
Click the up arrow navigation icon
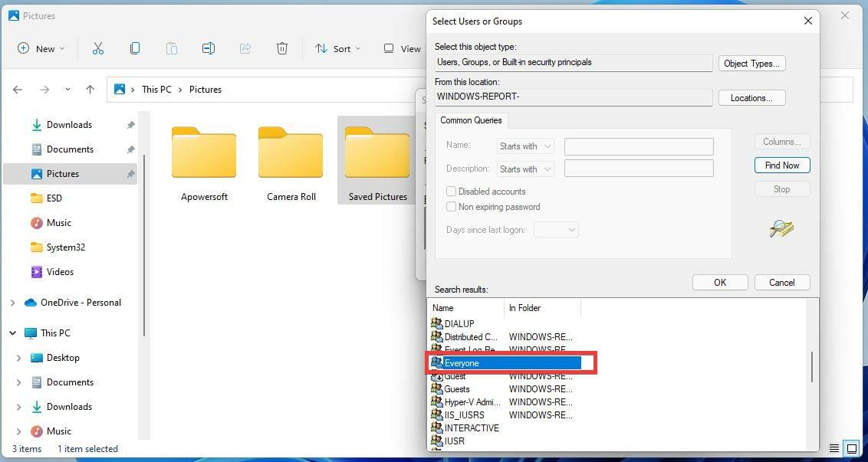click(x=90, y=90)
